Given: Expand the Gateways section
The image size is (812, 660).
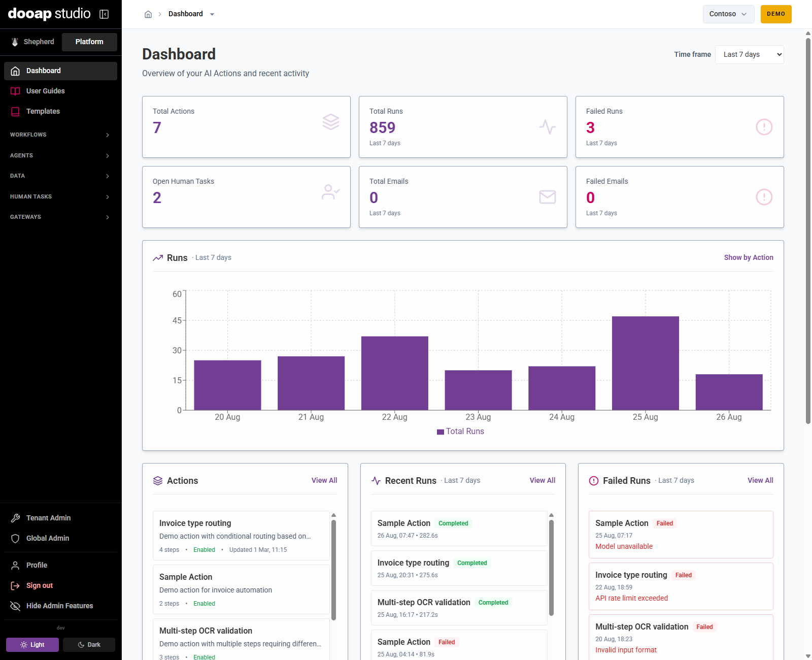Looking at the screenshot, I should coord(60,217).
